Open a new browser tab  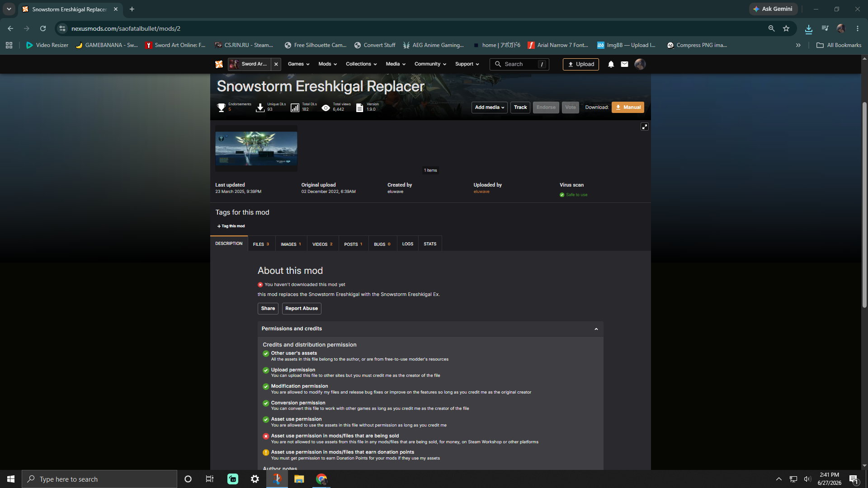pyautogui.click(x=132, y=9)
